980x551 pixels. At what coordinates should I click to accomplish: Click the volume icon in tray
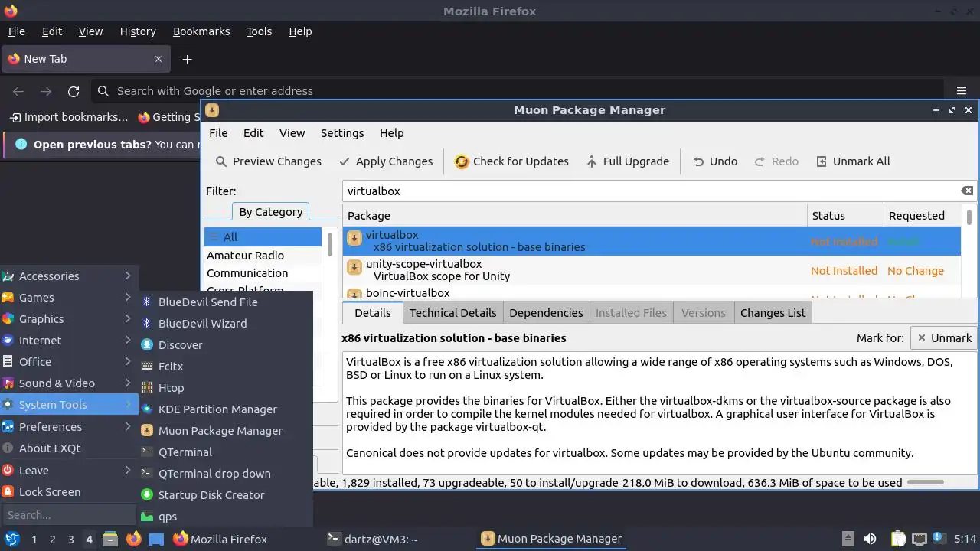(x=871, y=539)
